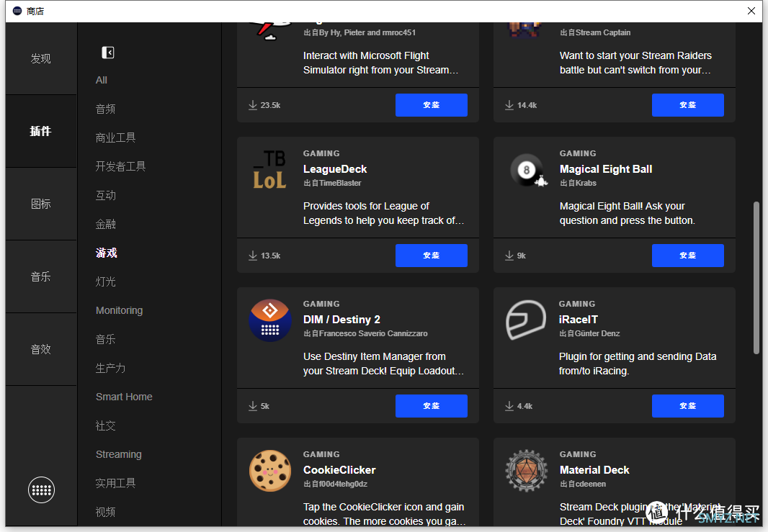
Task: Click author name Krabs
Action: coord(586,183)
